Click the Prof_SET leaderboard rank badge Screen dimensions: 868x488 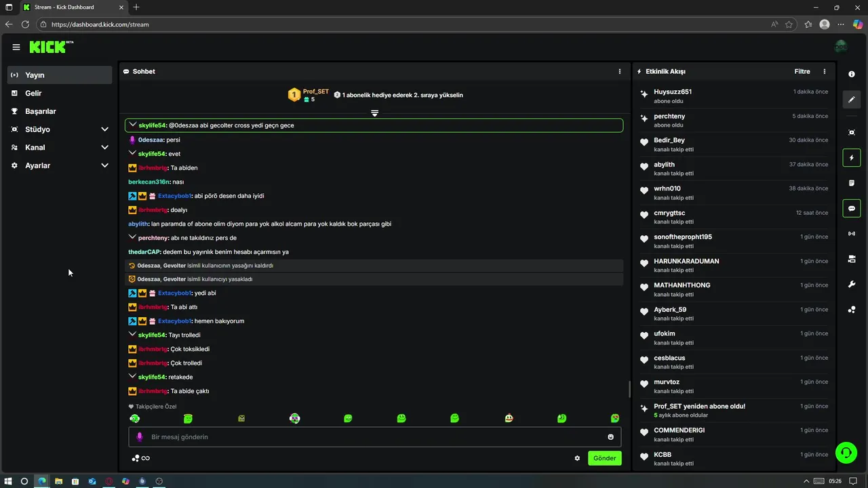(x=294, y=95)
